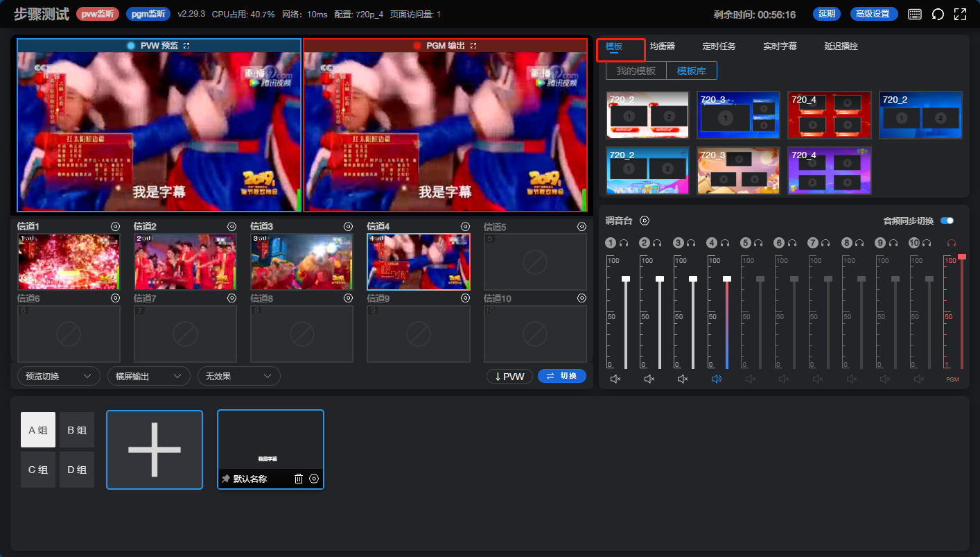Enter fullscreen using the top-right expand icon
This screenshot has width=980, height=557.
coord(960,14)
